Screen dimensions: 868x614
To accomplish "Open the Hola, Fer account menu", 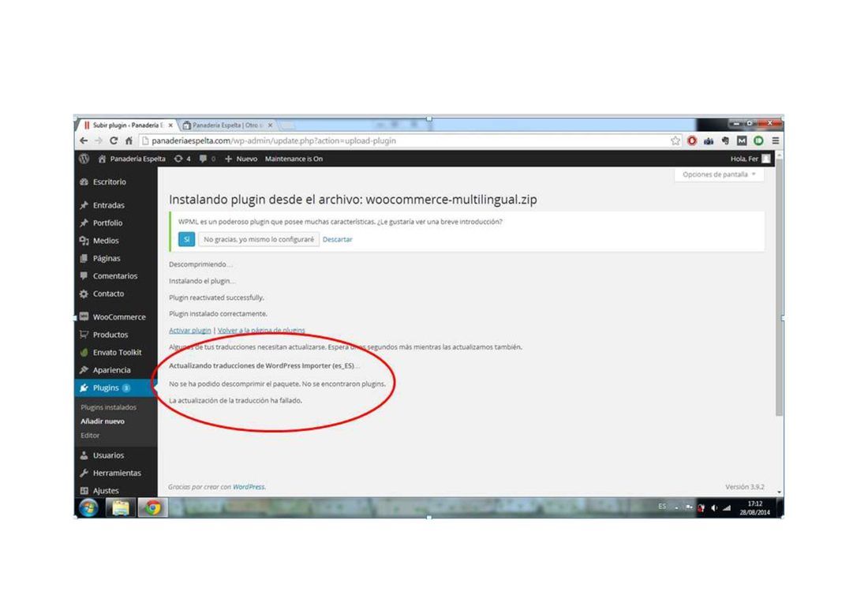I will click(750, 159).
